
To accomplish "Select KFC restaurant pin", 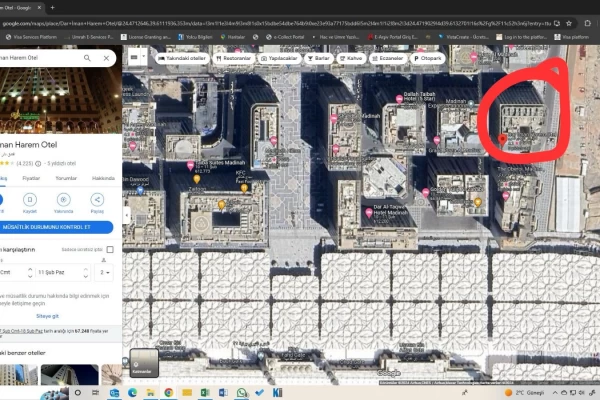I will point(244,188).
